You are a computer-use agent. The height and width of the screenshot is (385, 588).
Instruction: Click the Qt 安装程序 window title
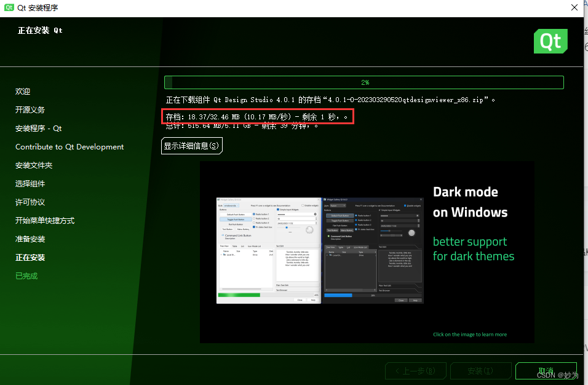[38, 7]
